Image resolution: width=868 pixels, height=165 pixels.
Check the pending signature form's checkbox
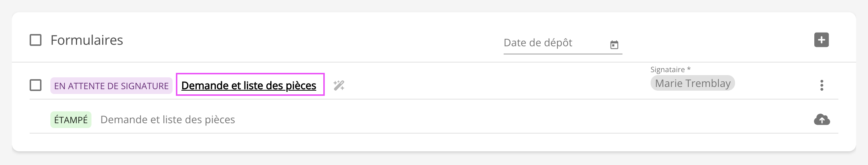tap(36, 85)
